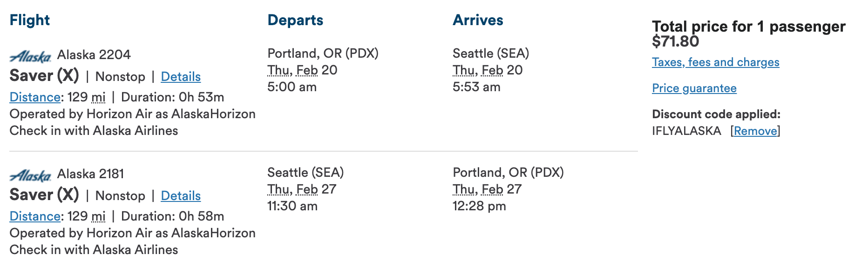Click the Alaska logo beside flight 2204
The width and height of the screenshot is (868, 268).
tap(30, 56)
